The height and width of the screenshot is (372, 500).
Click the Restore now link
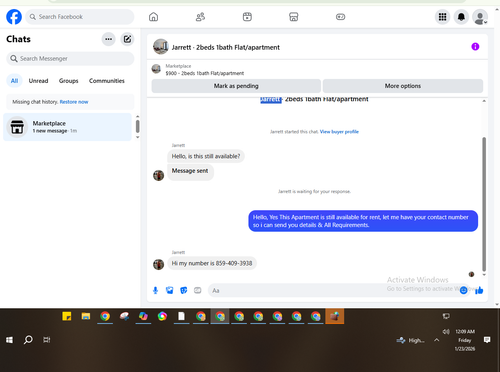(x=74, y=102)
